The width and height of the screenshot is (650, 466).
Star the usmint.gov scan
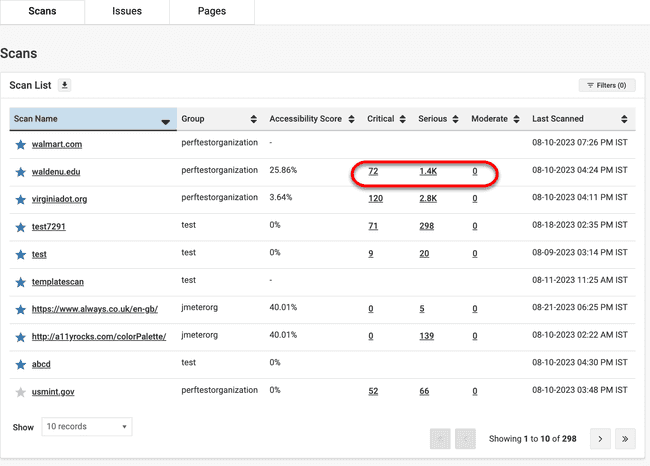[20, 391]
